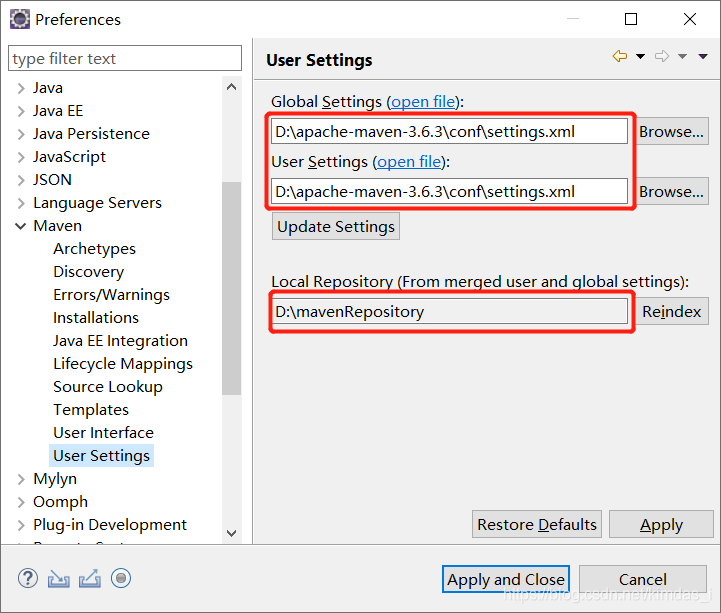Click the Update Settings button
Viewport: 721px width, 613px height.
pos(336,226)
